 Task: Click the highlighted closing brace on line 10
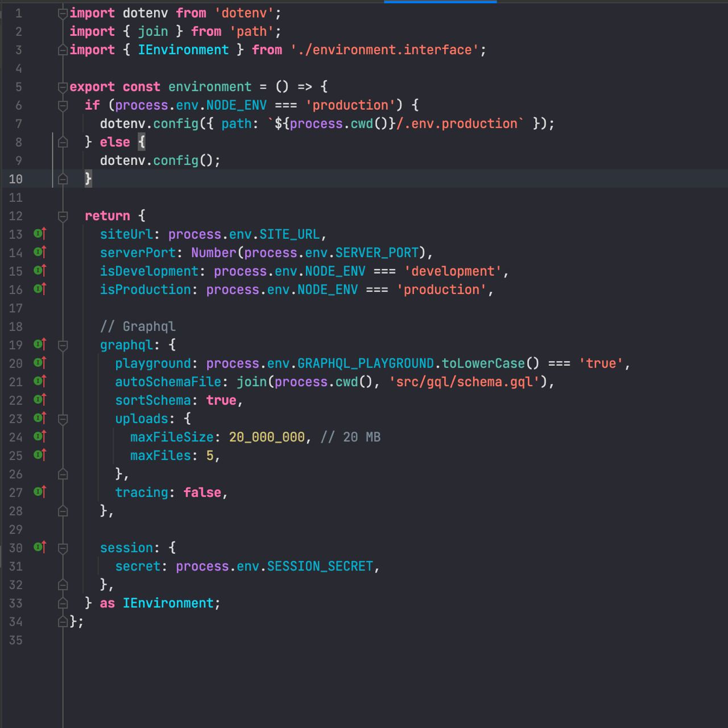[x=88, y=179]
